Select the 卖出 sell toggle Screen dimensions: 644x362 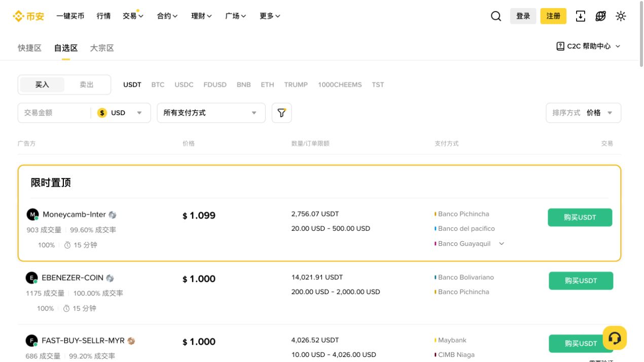[x=87, y=85]
